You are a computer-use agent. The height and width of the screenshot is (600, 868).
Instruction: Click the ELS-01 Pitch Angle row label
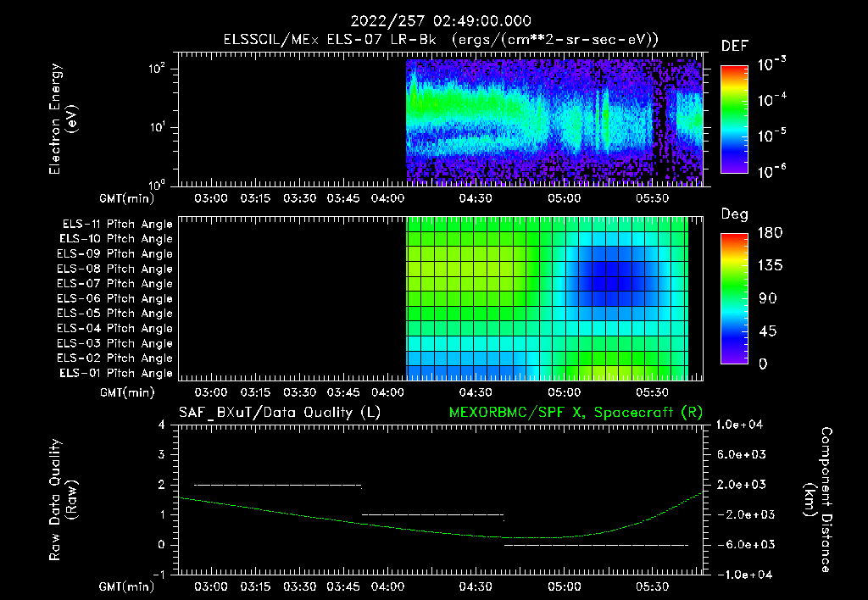coord(116,373)
